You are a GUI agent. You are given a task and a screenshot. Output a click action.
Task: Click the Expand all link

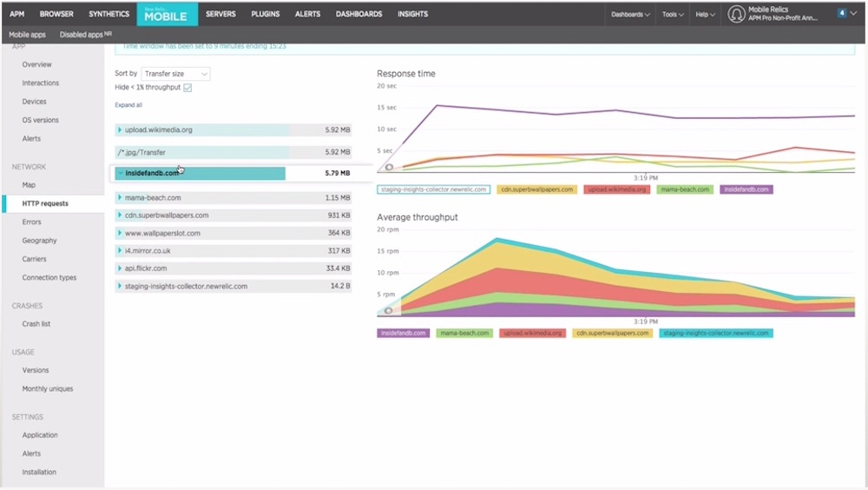(128, 105)
